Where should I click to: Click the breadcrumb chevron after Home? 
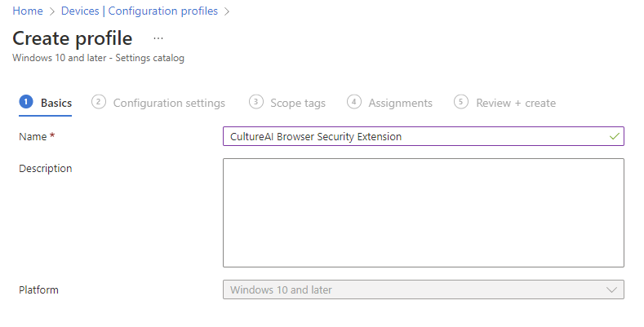(x=53, y=11)
